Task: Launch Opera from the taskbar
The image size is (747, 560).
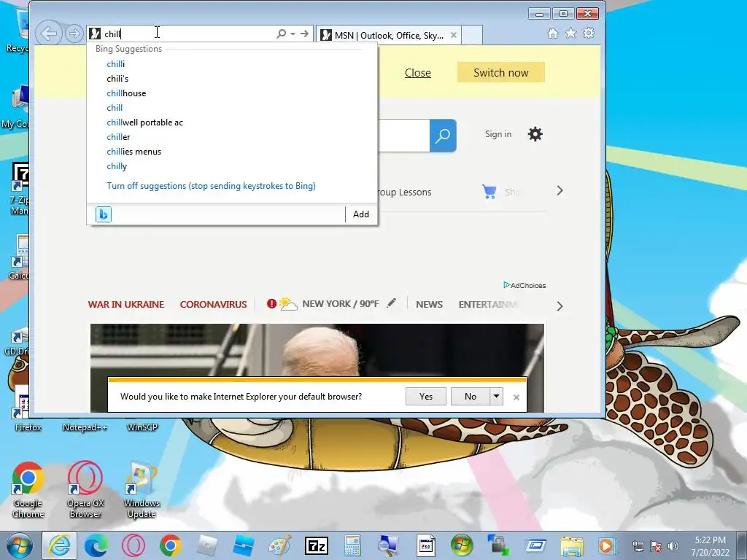Action: (133, 545)
